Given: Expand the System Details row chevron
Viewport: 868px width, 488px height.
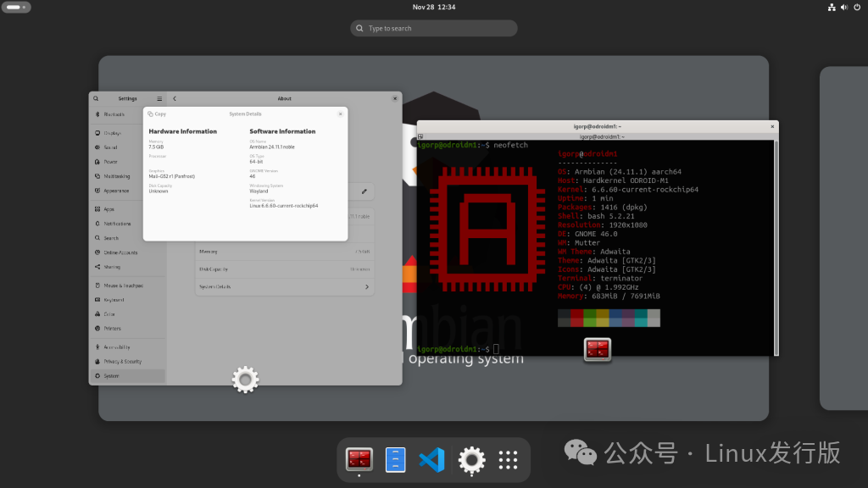Looking at the screenshot, I should coord(367,287).
